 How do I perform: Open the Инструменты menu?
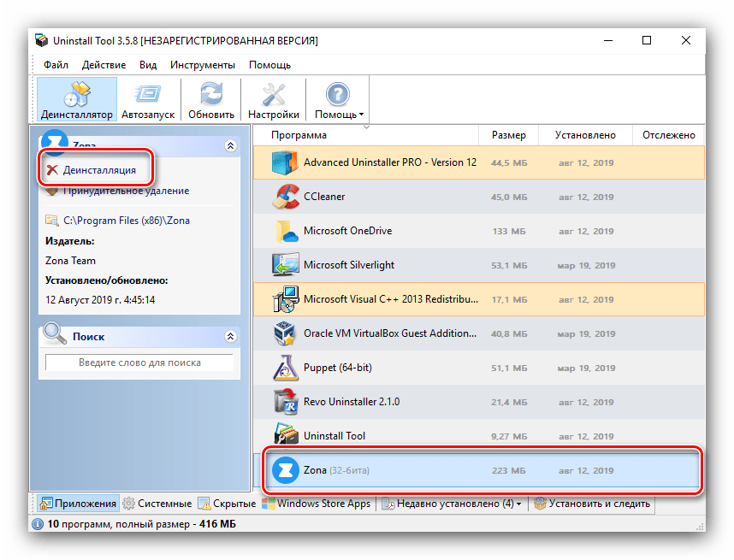pos(203,65)
